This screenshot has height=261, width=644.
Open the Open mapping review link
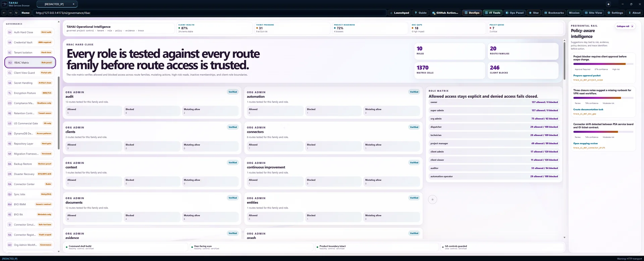(x=585, y=143)
